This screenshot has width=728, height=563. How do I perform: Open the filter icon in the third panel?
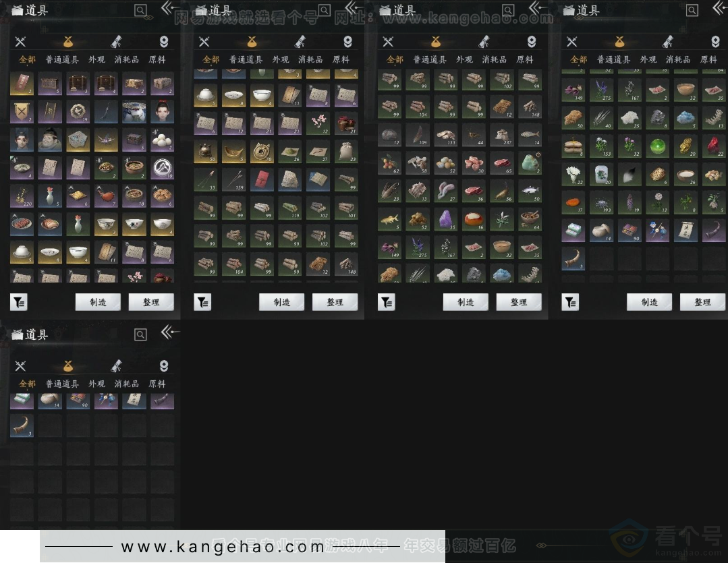point(387,302)
